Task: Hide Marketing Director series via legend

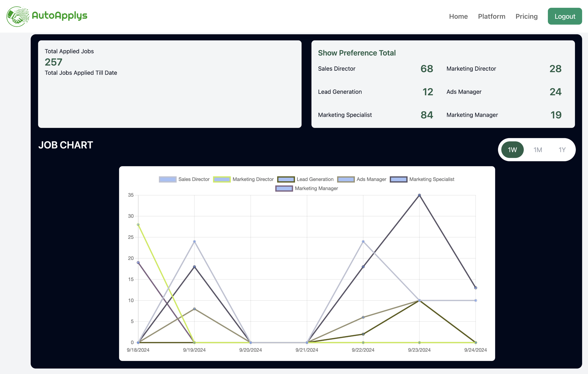Action: coord(222,179)
